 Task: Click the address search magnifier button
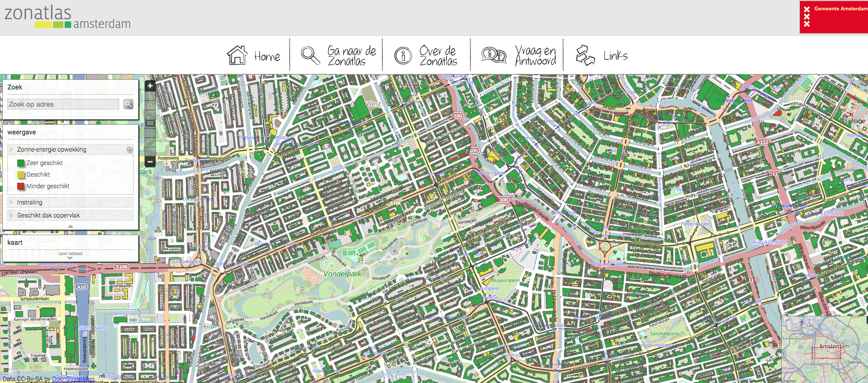tap(128, 104)
